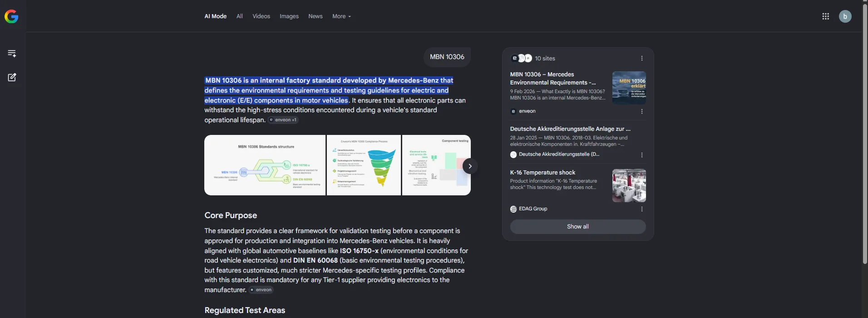Image resolution: width=868 pixels, height=318 pixels.
Task: Switch to the News tab
Action: [x=316, y=16]
